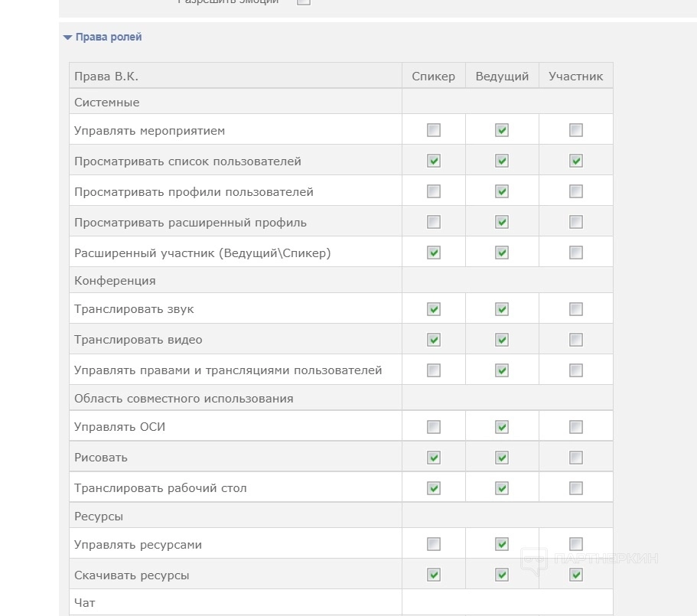Uncheck Расширенный участник for Спикер
The image size is (697, 616).
click(434, 253)
